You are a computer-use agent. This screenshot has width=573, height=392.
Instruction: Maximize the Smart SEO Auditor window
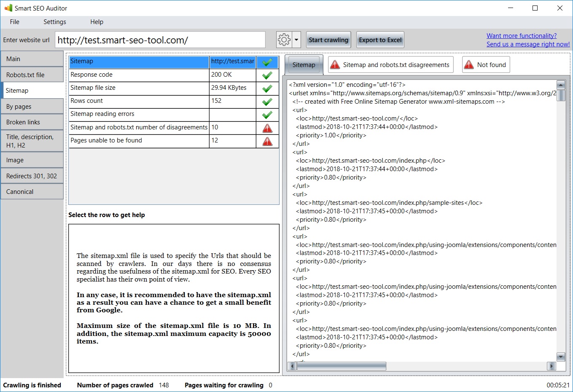(535, 8)
